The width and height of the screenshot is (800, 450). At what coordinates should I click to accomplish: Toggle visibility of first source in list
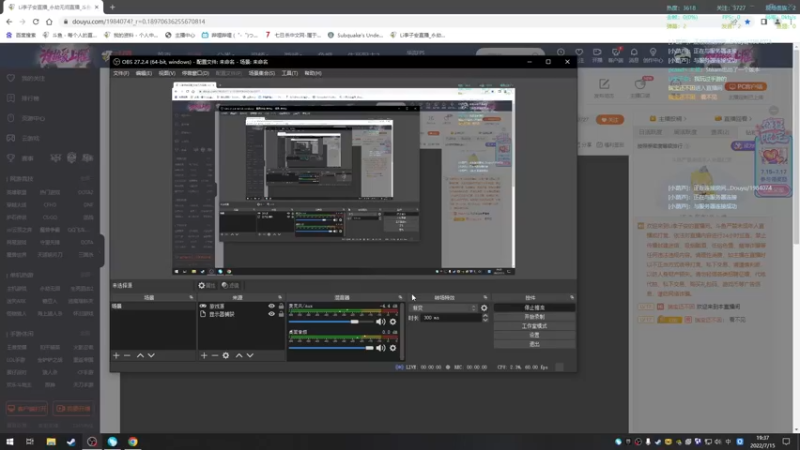pos(271,306)
